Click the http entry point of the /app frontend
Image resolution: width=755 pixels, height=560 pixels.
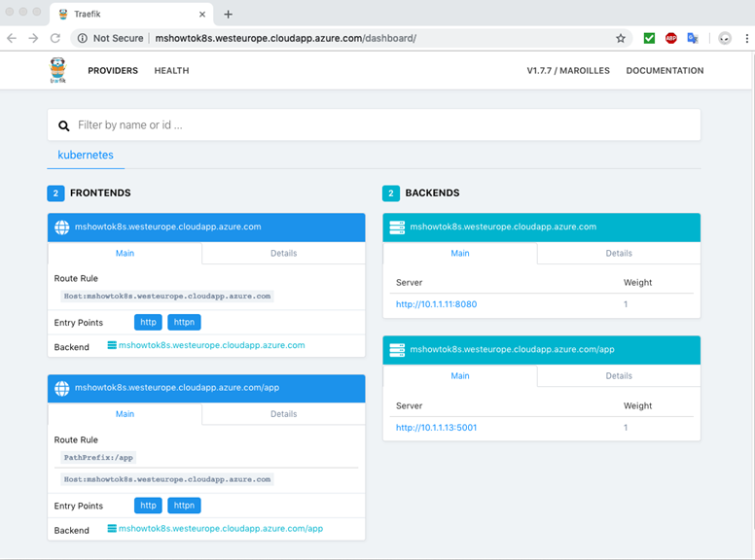tap(148, 506)
